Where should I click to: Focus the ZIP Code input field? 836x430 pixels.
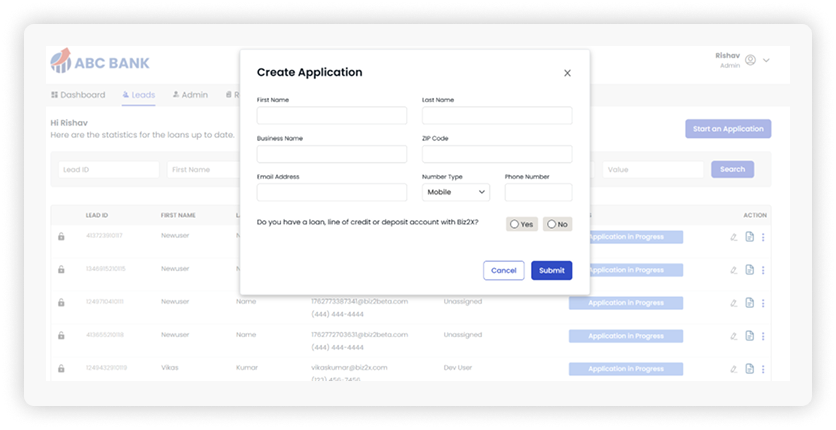coord(496,154)
